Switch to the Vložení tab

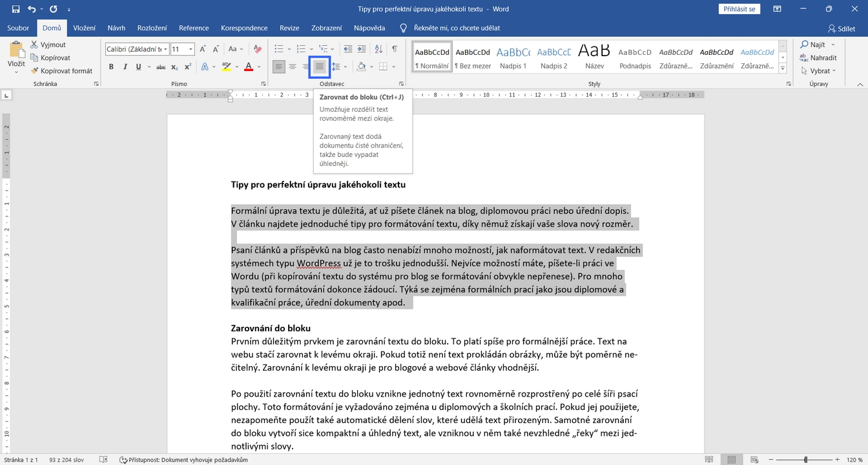(x=84, y=28)
